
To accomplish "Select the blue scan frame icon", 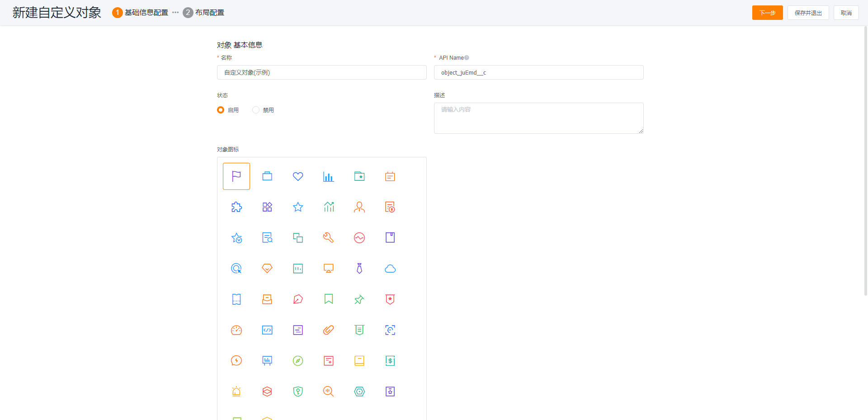I will 390,330.
